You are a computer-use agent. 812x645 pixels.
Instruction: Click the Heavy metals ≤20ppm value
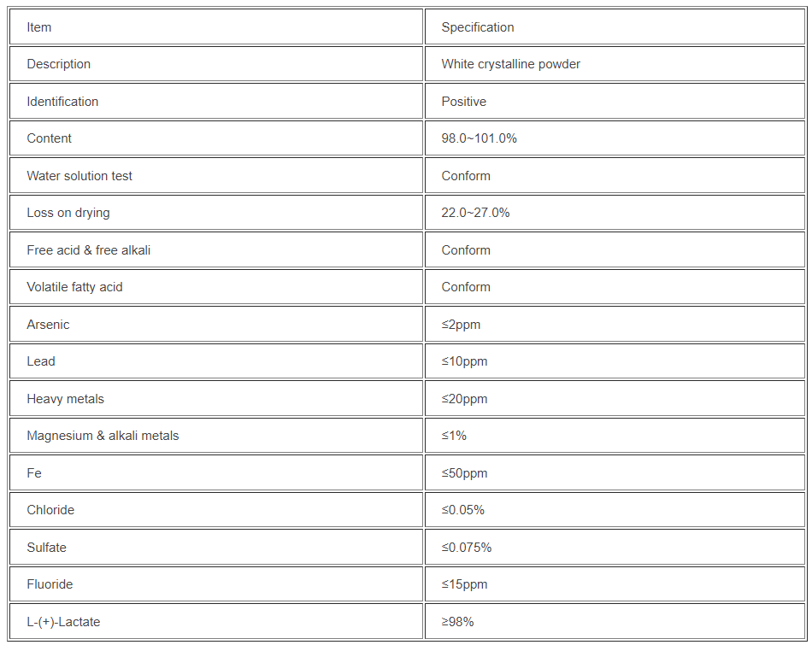point(464,399)
